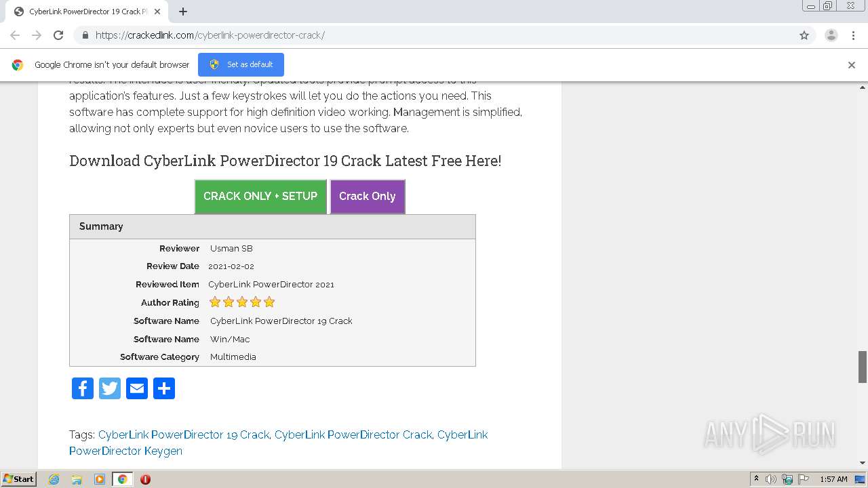Select the Win/Mac text

click(x=230, y=339)
